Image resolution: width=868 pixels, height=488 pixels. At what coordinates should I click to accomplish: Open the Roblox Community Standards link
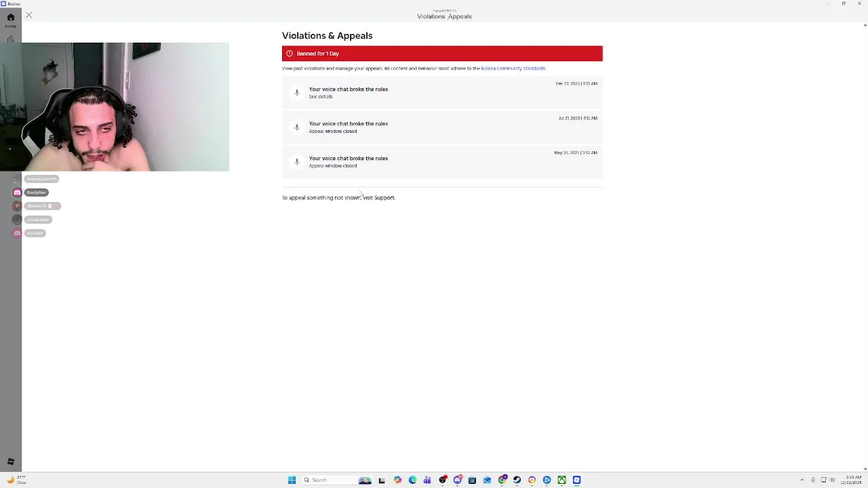[x=513, y=68]
